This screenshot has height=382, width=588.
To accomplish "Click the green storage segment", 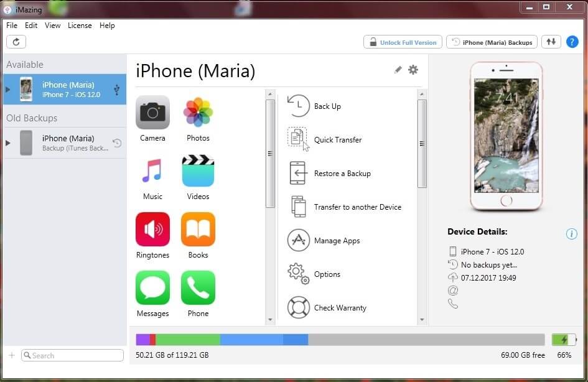I will click(188, 340).
